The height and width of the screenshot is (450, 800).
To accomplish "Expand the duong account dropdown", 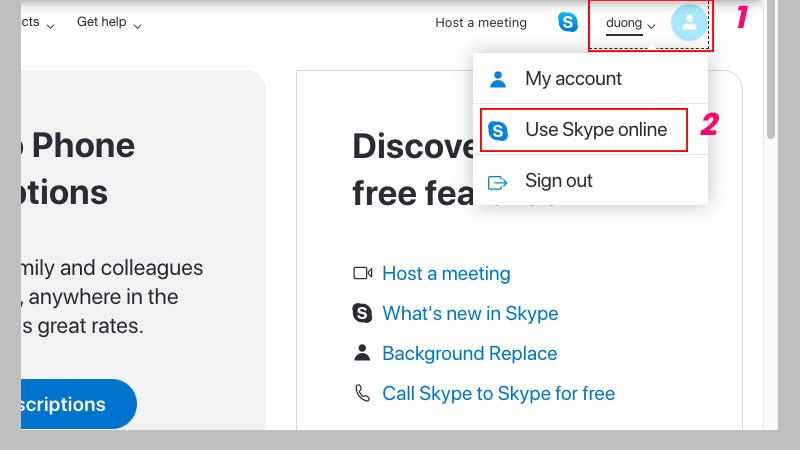I will point(630,23).
